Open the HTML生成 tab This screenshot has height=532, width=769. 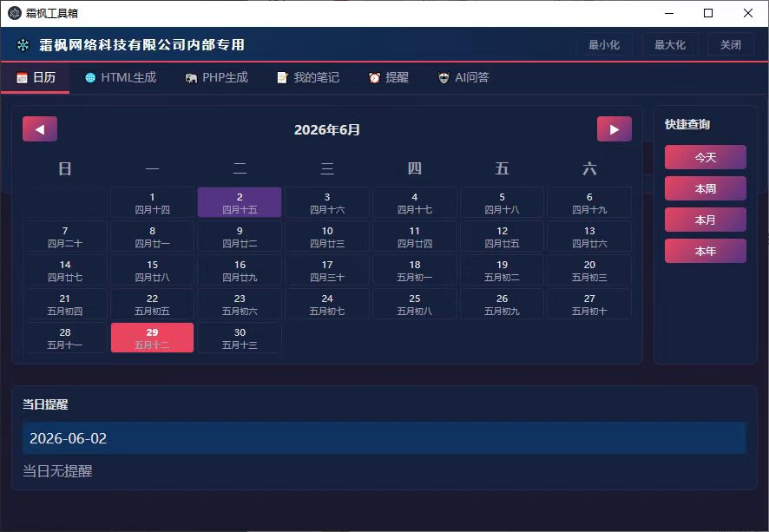tap(121, 77)
